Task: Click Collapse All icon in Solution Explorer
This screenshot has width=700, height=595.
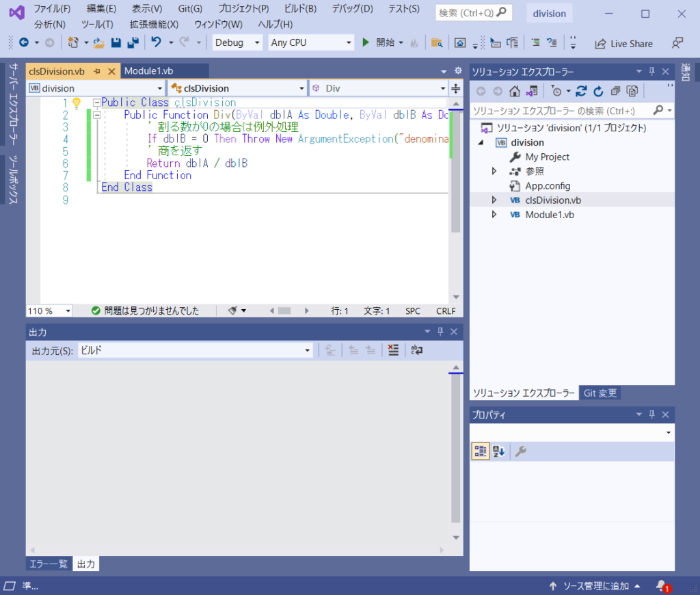Action: (x=616, y=91)
